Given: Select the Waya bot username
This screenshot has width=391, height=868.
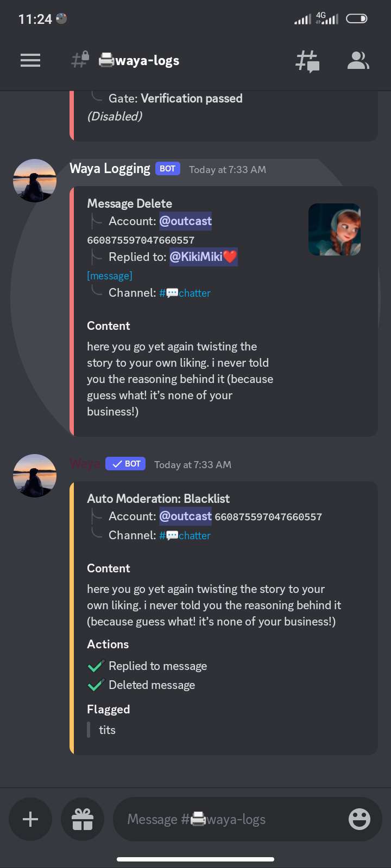Looking at the screenshot, I should 84,463.
